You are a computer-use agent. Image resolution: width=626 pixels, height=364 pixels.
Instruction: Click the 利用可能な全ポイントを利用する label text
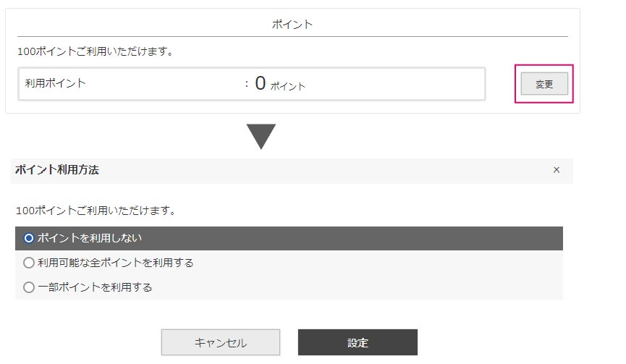coord(116,263)
